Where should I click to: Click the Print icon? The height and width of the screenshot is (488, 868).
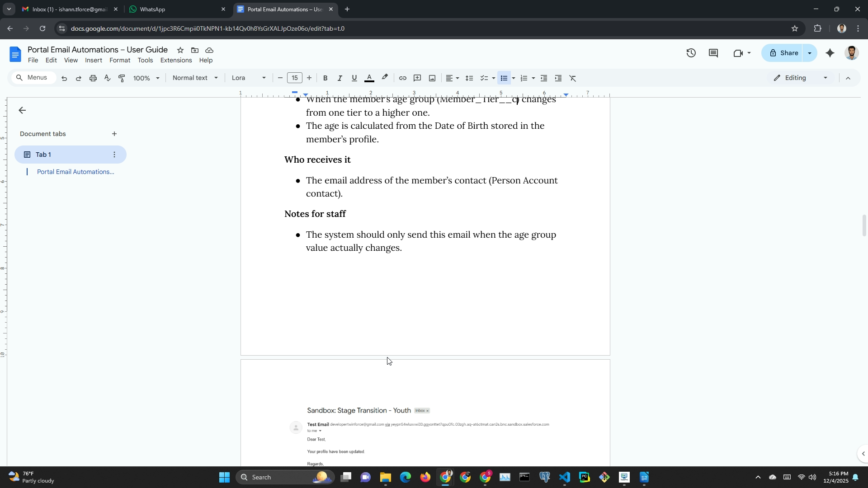tap(93, 78)
